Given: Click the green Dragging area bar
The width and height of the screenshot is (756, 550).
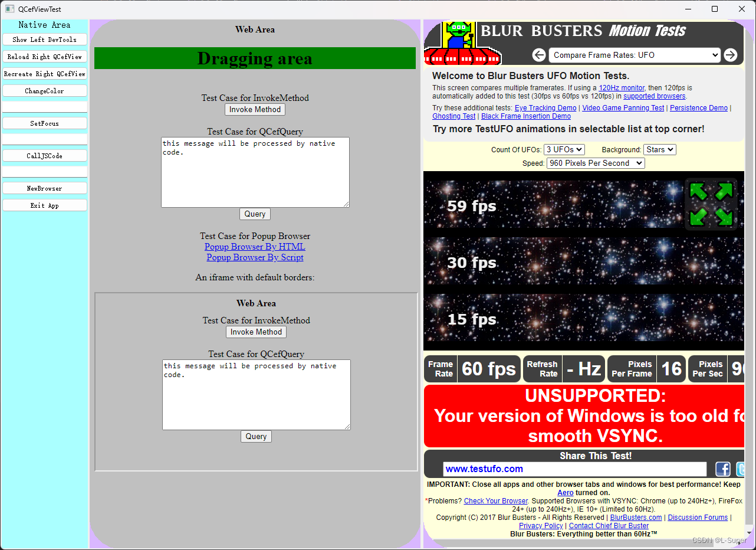Looking at the screenshot, I should pyautogui.click(x=255, y=58).
